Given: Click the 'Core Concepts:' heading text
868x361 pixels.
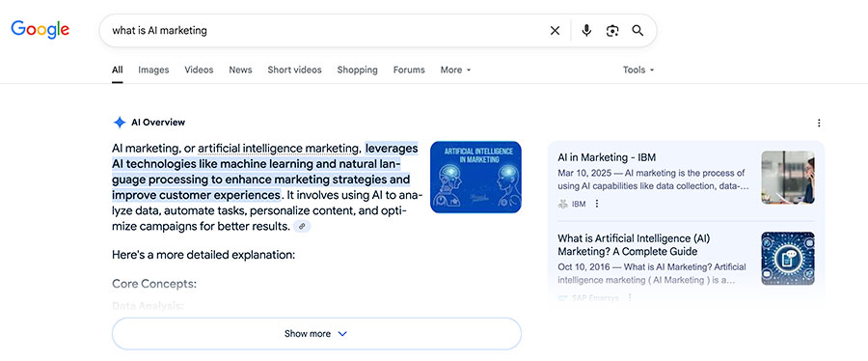Looking at the screenshot, I should click(154, 284).
